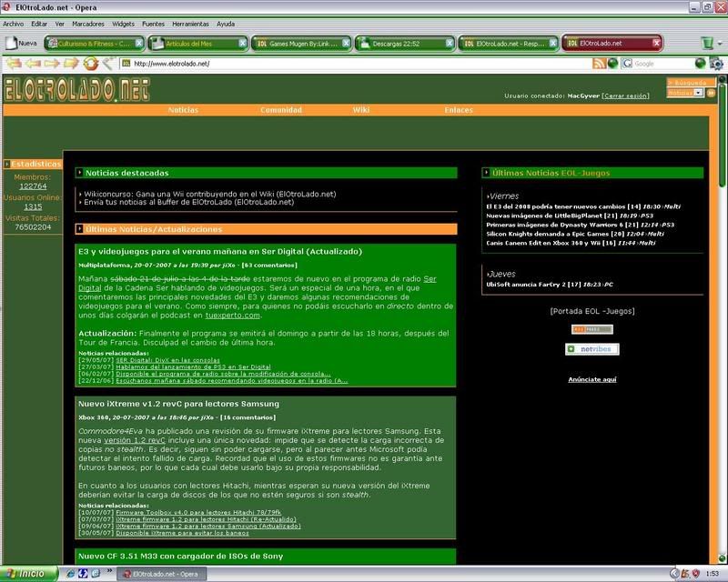Click the wand icon next to reload

coord(108,63)
